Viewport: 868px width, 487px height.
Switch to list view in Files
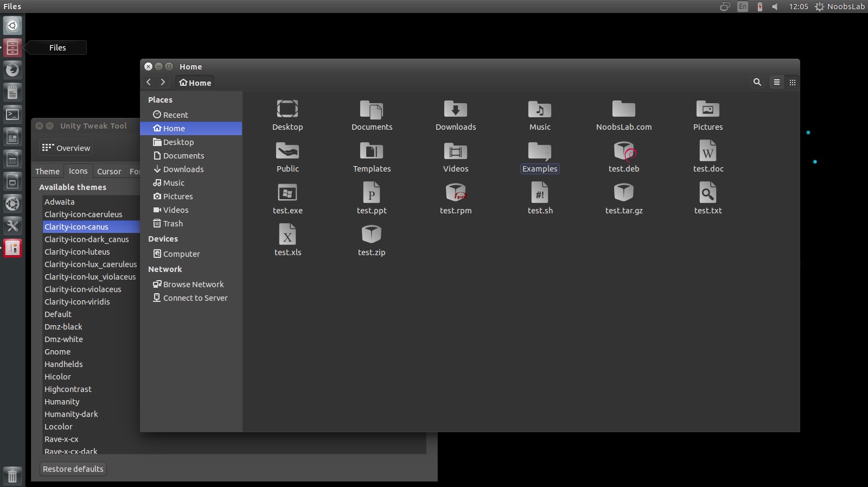[x=777, y=82]
